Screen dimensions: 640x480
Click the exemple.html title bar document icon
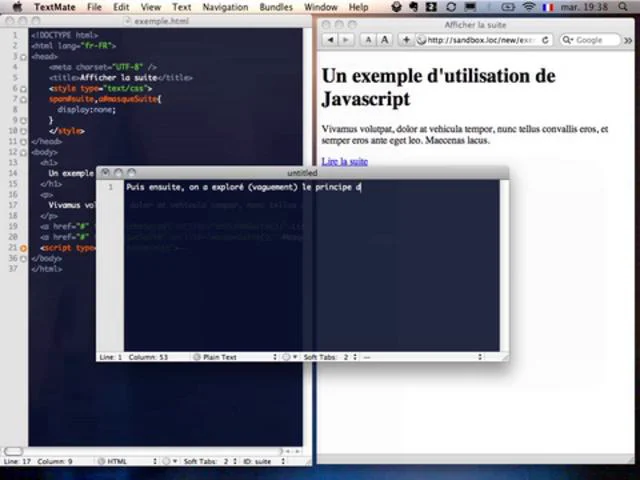click(x=128, y=21)
